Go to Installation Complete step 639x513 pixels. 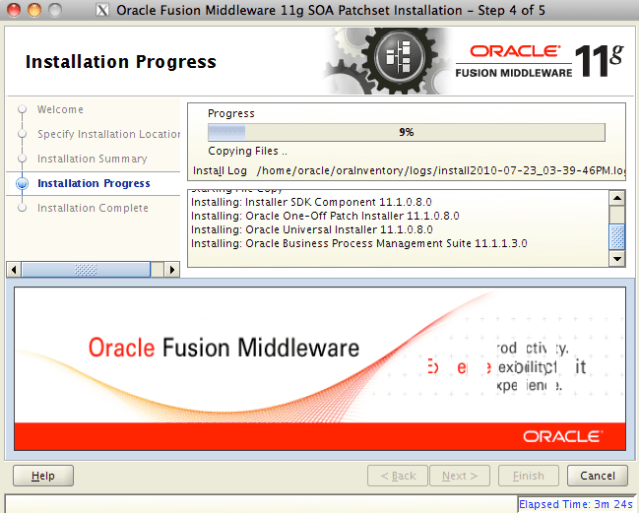click(92, 208)
